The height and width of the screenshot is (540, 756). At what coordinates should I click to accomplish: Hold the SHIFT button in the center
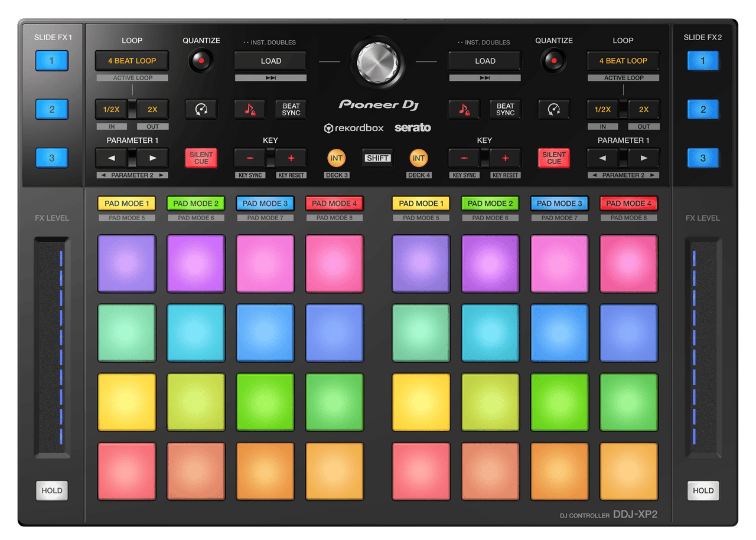coord(377,158)
